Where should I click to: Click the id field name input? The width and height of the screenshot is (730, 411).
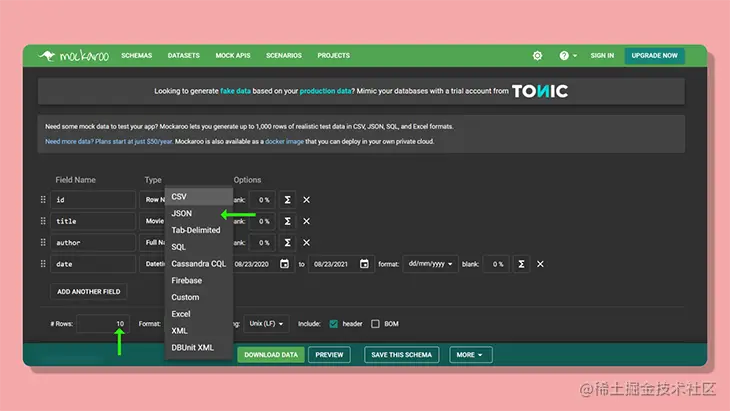93,200
